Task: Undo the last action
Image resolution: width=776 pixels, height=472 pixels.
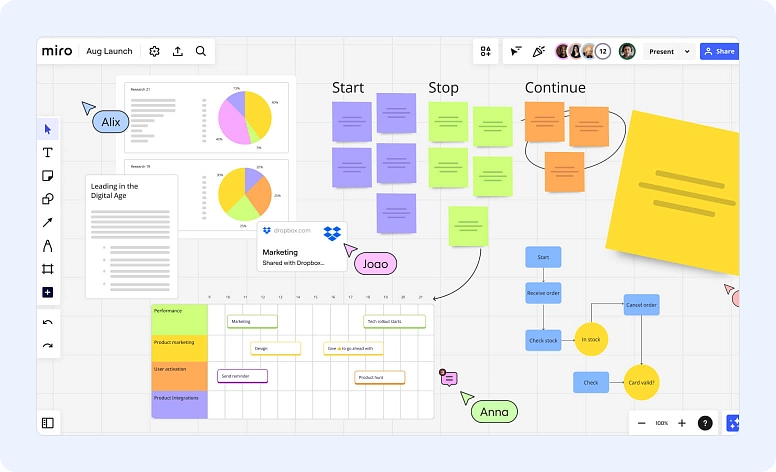Action: (48, 322)
